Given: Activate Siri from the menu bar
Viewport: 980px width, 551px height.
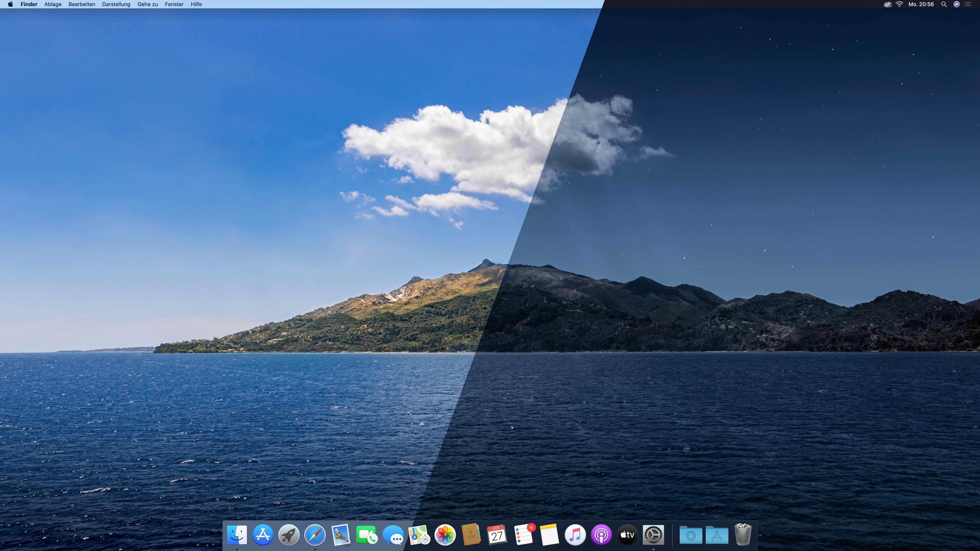Looking at the screenshot, I should 956,4.
